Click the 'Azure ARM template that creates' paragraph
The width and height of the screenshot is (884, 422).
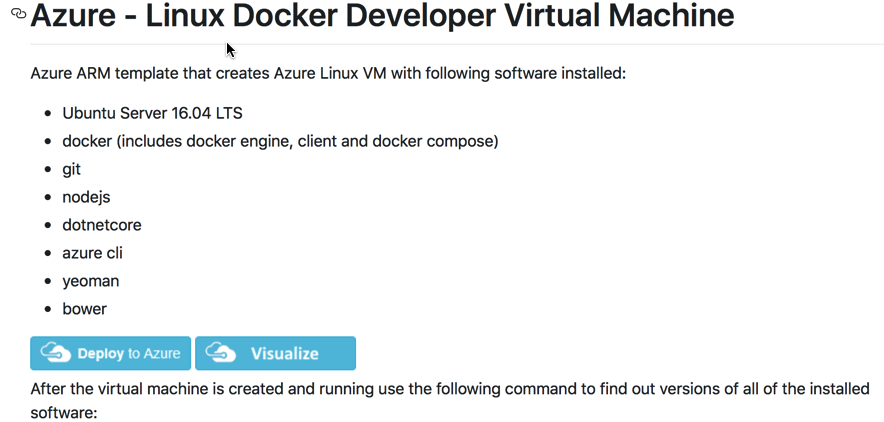click(x=328, y=74)
